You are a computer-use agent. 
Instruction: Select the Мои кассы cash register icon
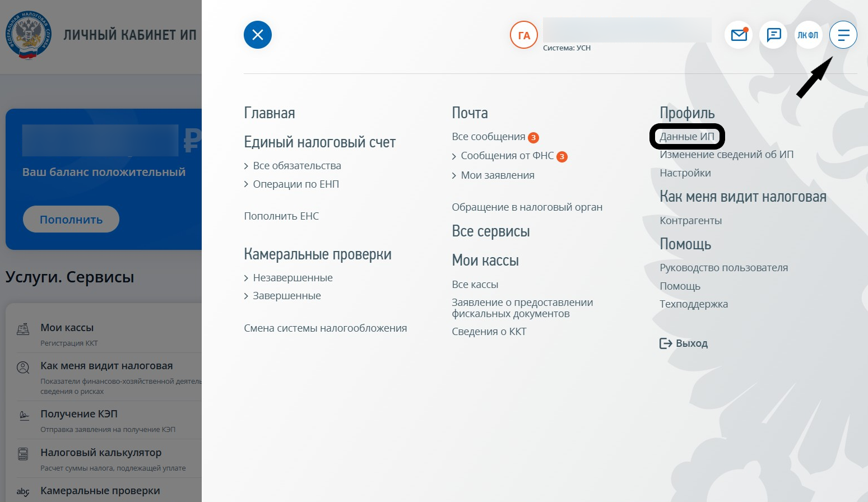pos(23,329)
